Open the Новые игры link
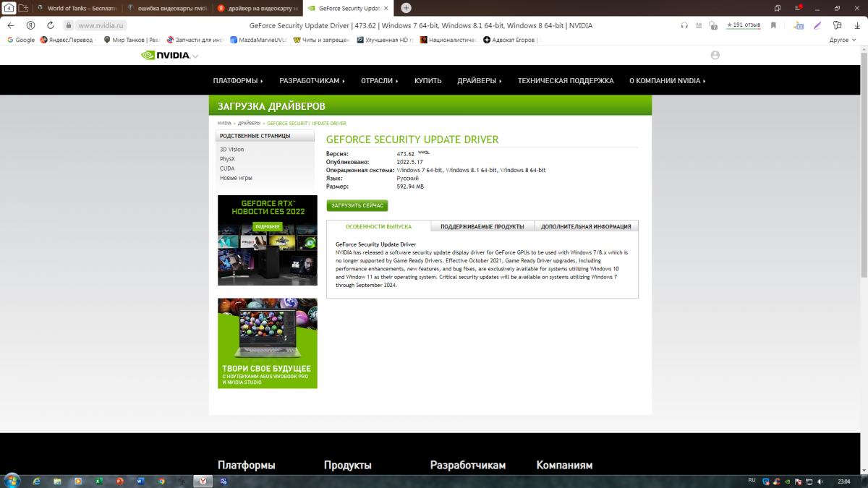 pyautogui.click(x=236, y=178)
